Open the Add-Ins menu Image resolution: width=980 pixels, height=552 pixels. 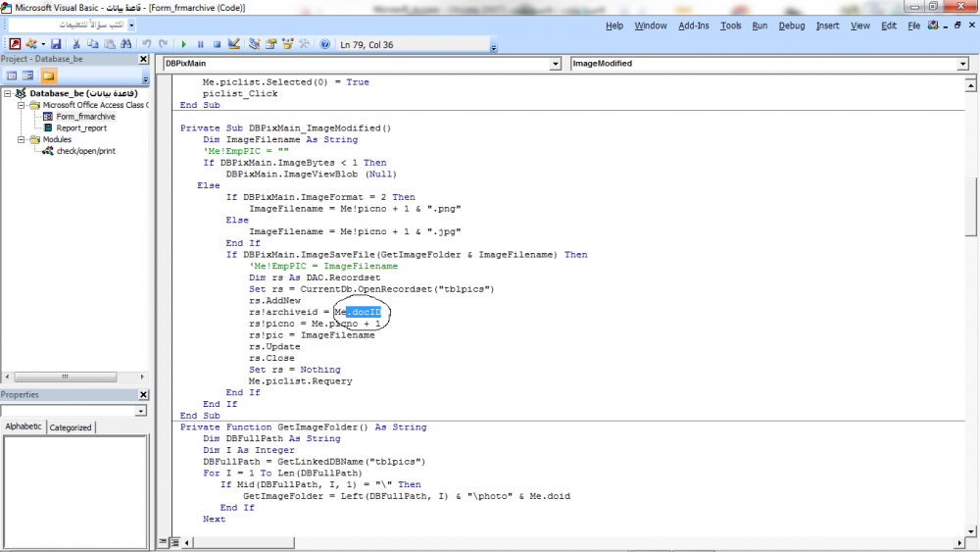[693, 25]
